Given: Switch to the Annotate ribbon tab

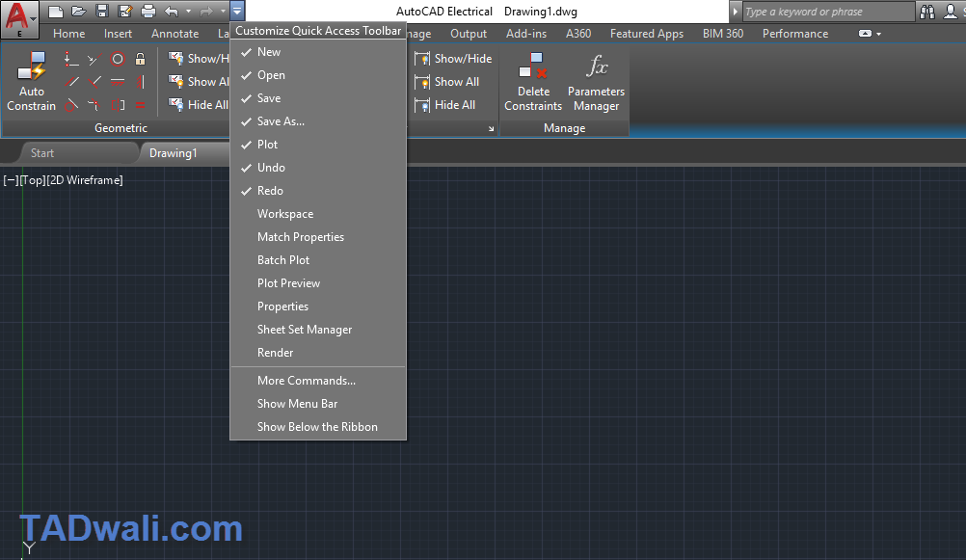Looking at the screenshot, I should click(x=174, y=33).
